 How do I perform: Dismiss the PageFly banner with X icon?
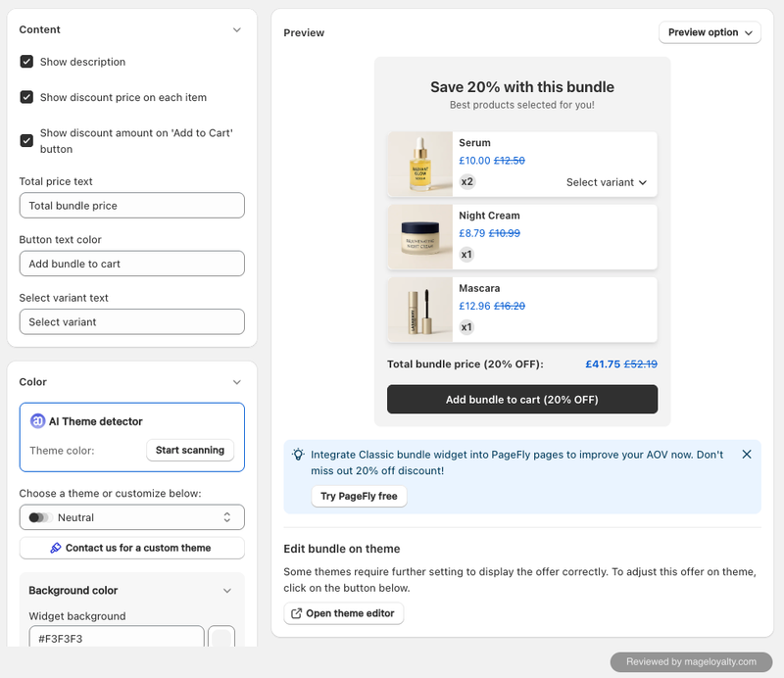click(x=747, y=454)
